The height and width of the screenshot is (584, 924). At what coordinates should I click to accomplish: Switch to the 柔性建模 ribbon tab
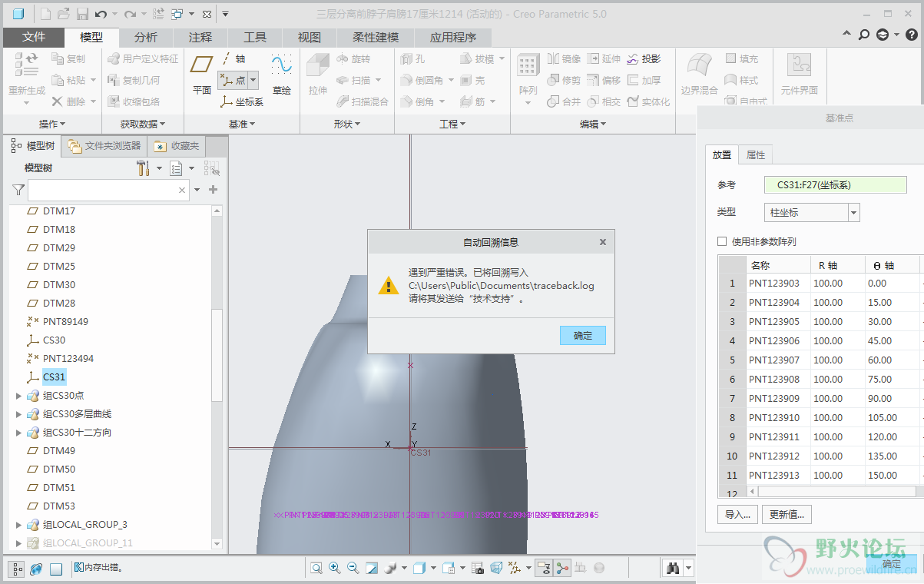[x=376, y=37]
